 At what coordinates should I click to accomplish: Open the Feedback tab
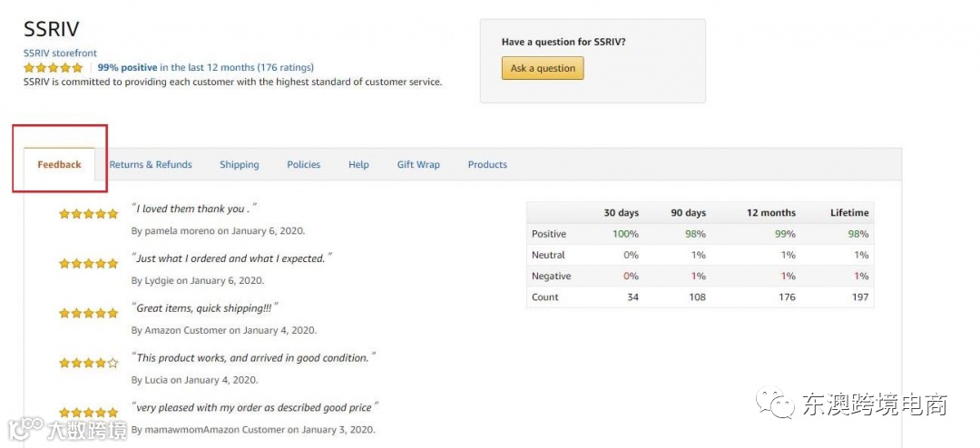coord(59,165)
